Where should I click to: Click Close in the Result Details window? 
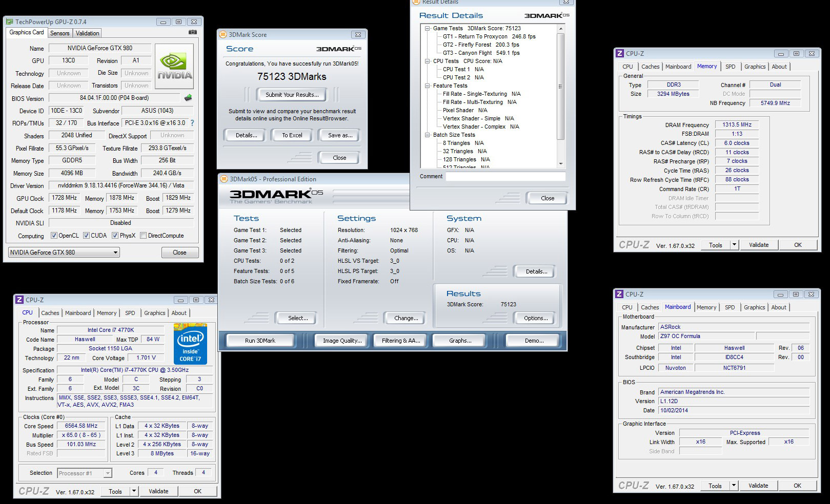point(548,198)
